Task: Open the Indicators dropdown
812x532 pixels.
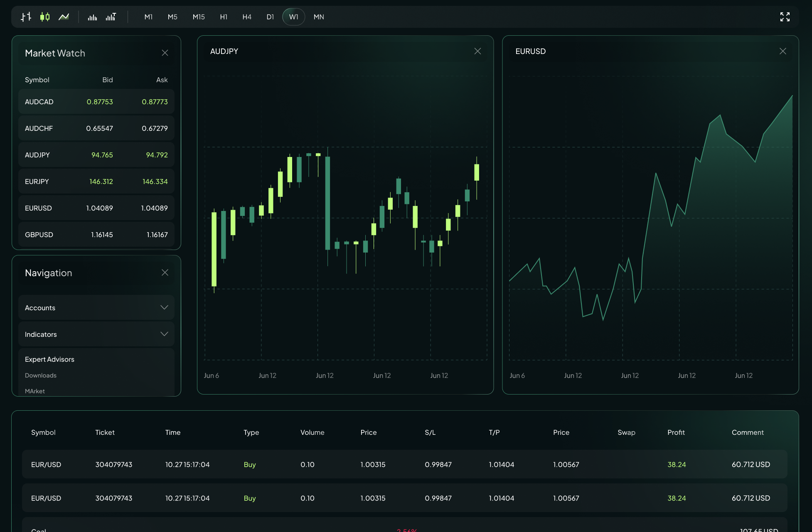Action: (96, 334)
